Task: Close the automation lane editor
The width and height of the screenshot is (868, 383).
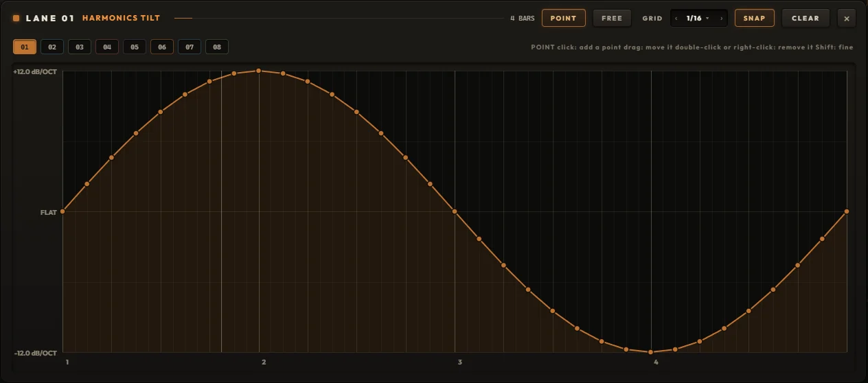Action: [847, 19]
